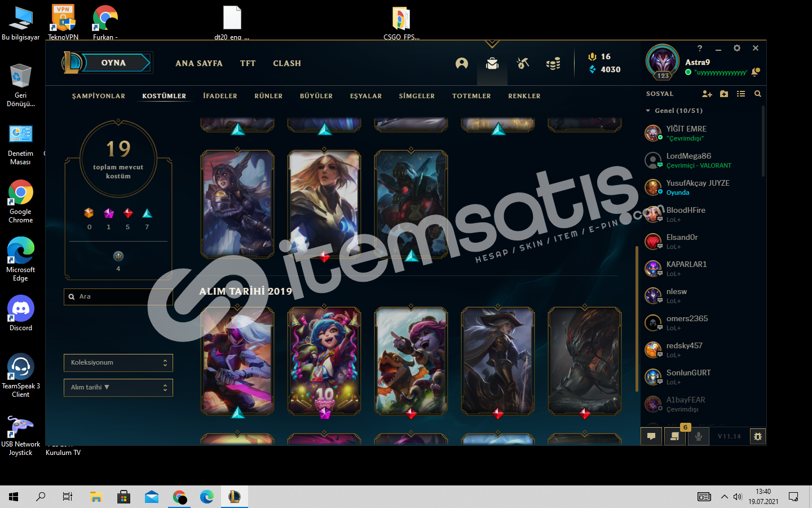Switch to TOTEMLER tab
This screenshot has width=812, height=508.
tap(471, 96)
